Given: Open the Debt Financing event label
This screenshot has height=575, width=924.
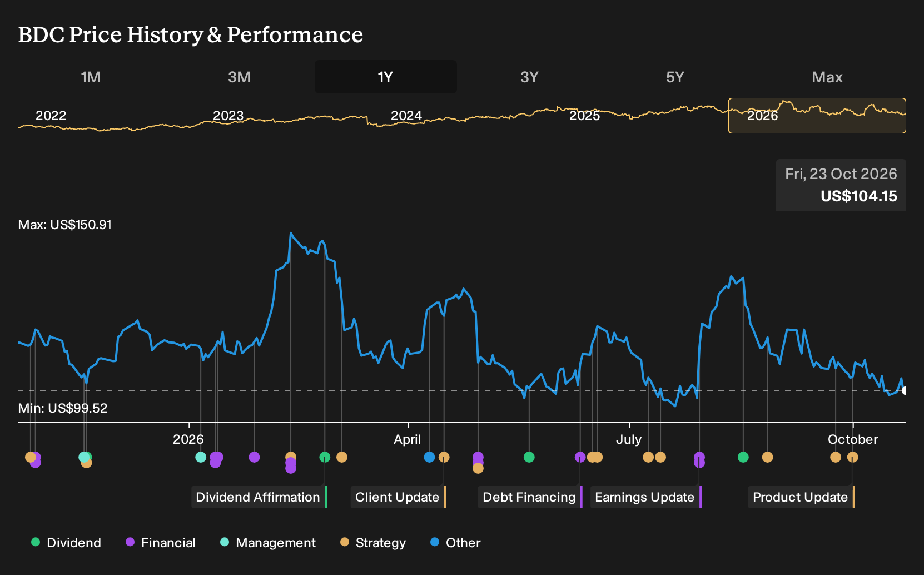Looking at the screenshot, I should (530, 497).
